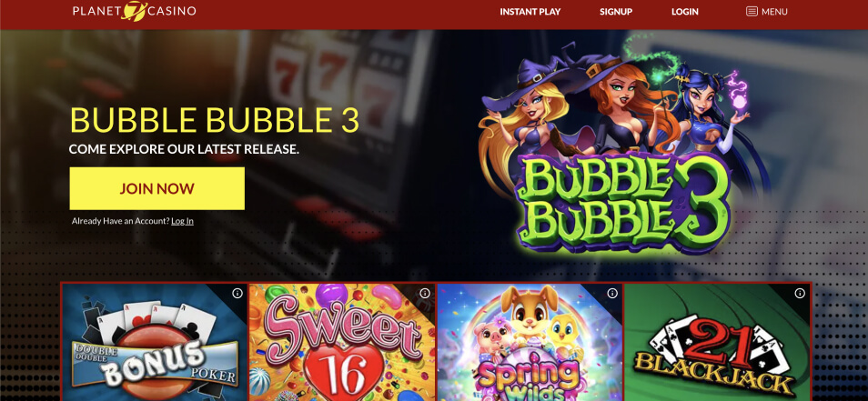868x401 pixels.
Task: Select the Double Double Bonus Poker game
Action: (x=155, y=343)
